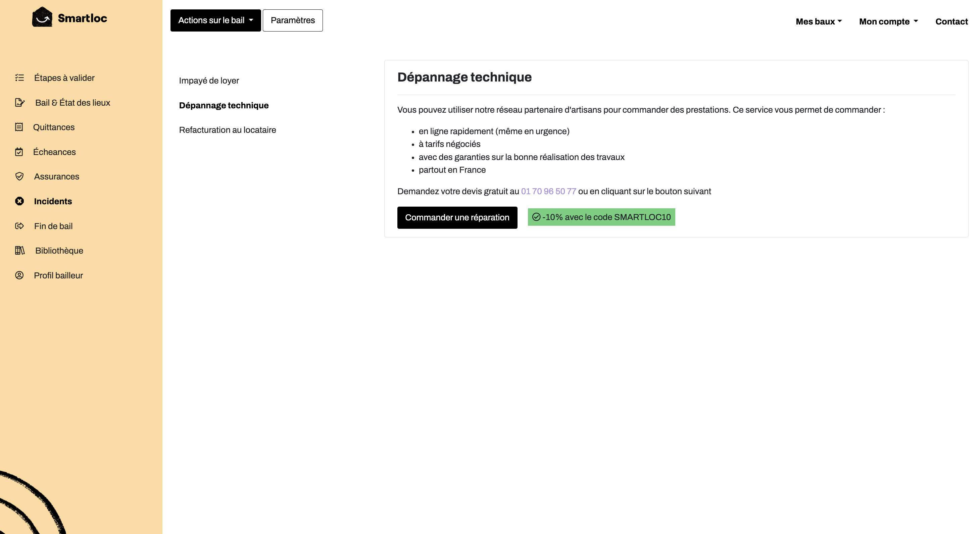
Task: Expand the Actions sur le bail dropdown
Action: tap(216, 20)
